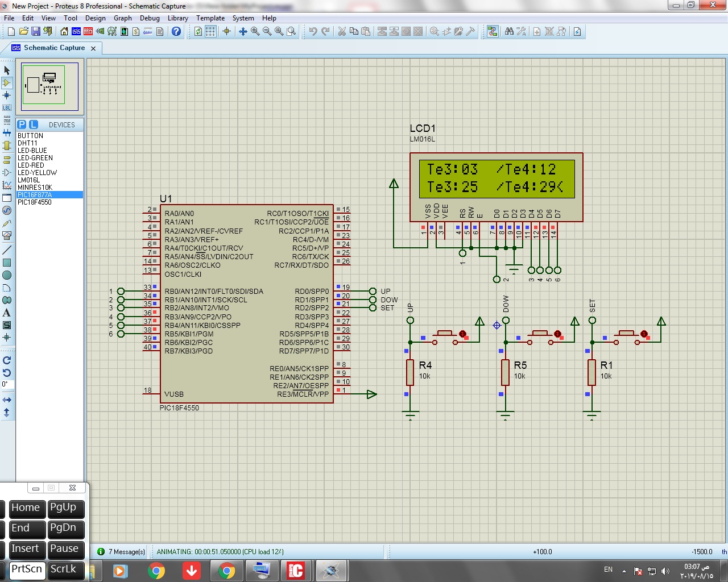Open the Graph menu
Image resolution: width=728 pixels, height=582 pixels.
tap(123, 18)
